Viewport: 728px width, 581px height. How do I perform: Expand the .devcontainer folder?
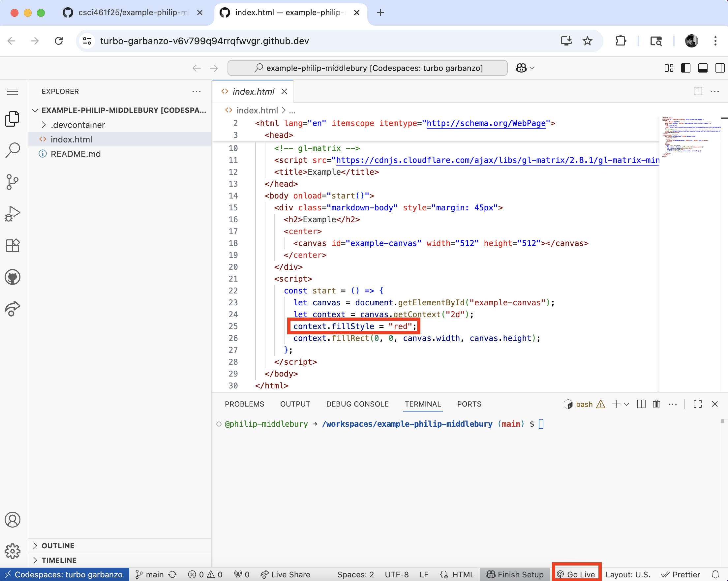point(120,125)
